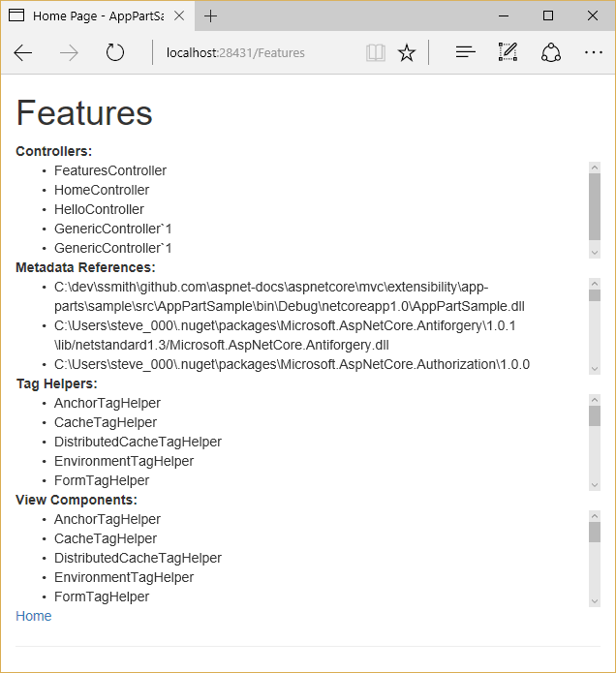Open the Hub lines icon

coord(466,53)
